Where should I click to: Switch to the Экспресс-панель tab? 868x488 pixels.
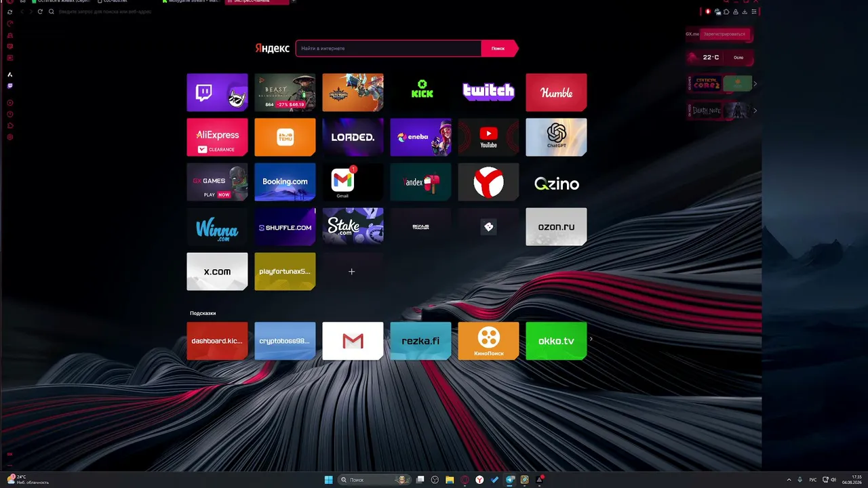258,2
